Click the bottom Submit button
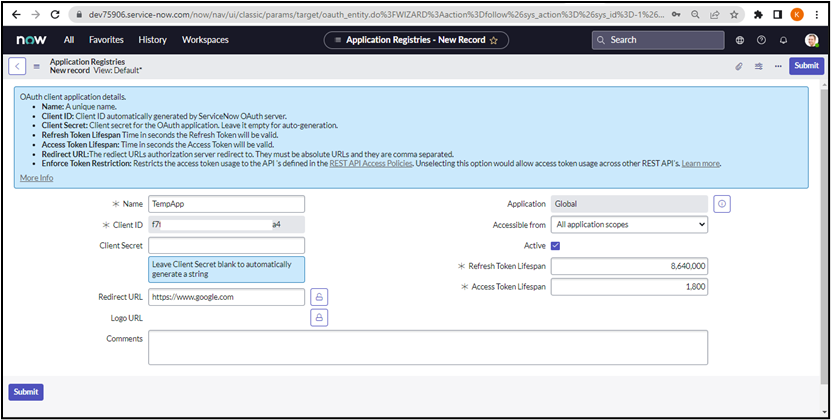Viewport: 831px width, 420px height. pyautogui.click(x=26, y=392)
